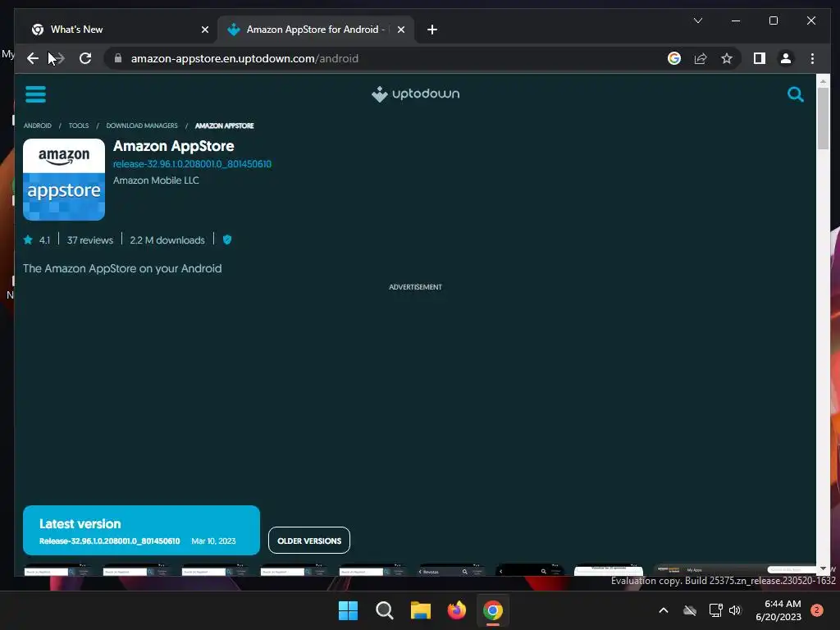Click the ANDROID breadcrumb link

coord(38,126)
